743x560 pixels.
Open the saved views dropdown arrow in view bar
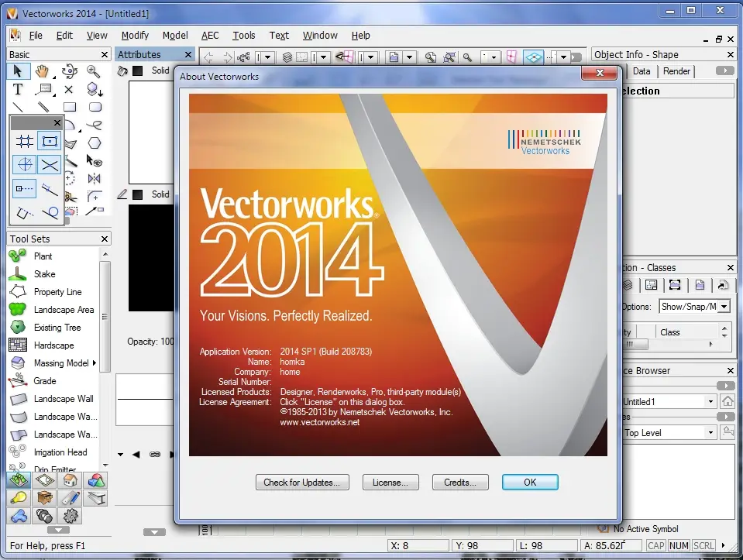(409, 57)
